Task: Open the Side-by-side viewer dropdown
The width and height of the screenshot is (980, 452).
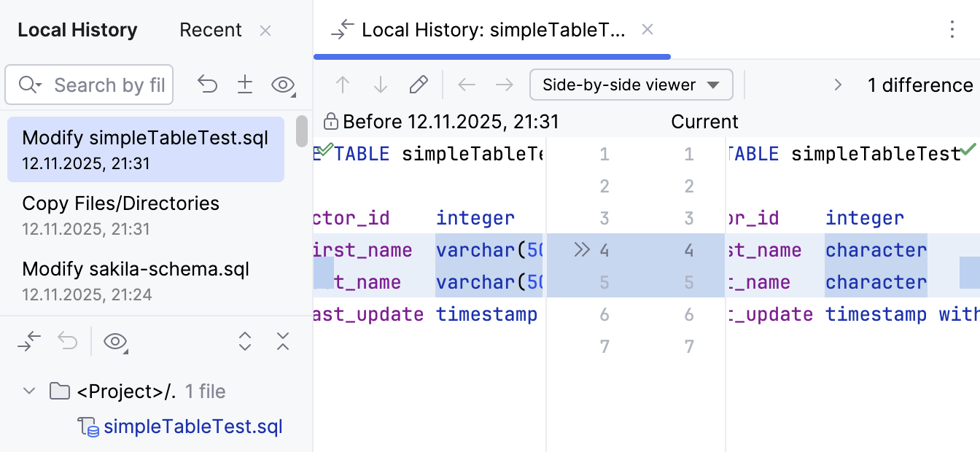Action: tap(631, 85)
